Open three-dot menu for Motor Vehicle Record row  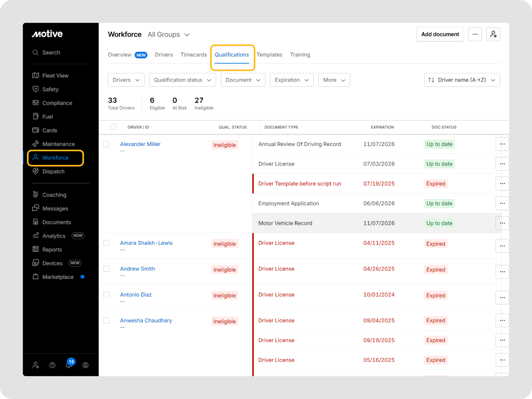point(502,223)
